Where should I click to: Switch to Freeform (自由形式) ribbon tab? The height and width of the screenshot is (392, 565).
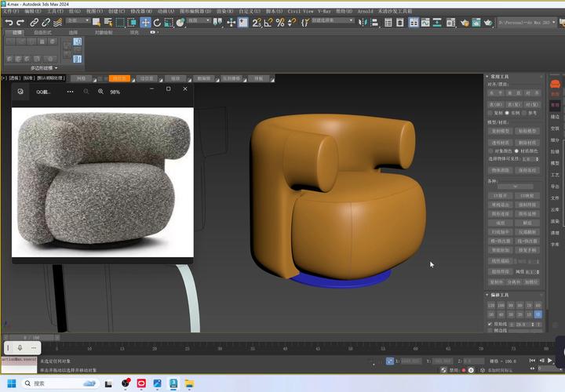[43, 32]
